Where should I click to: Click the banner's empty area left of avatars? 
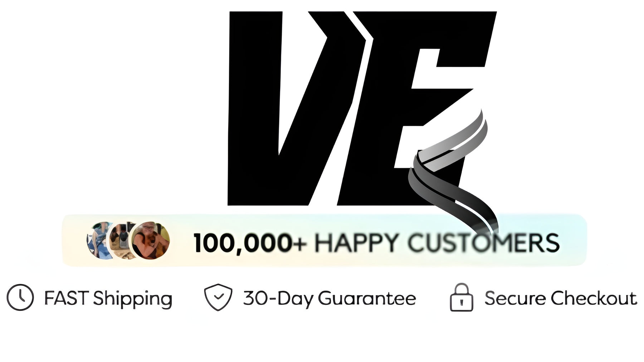click(x=74, y=240)
